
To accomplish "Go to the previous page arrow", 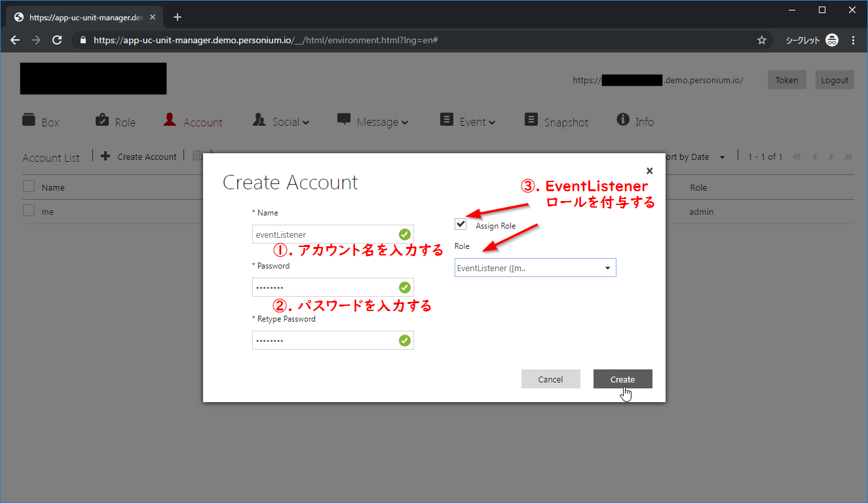I will (815, 157).
